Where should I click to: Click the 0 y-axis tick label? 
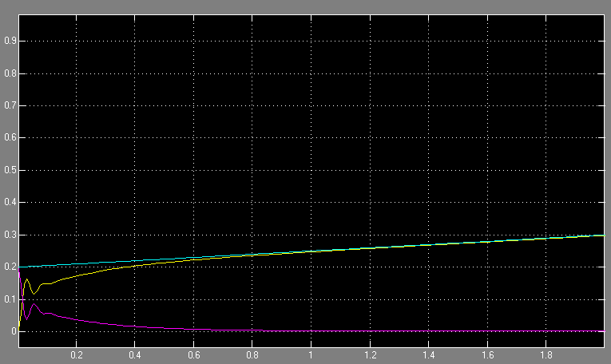[14, 331]
